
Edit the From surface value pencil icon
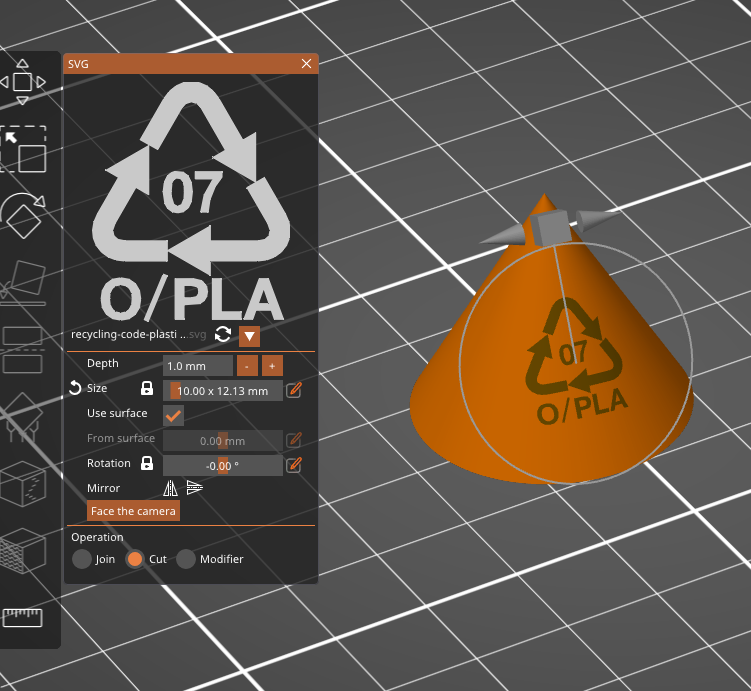click(294, 440)
